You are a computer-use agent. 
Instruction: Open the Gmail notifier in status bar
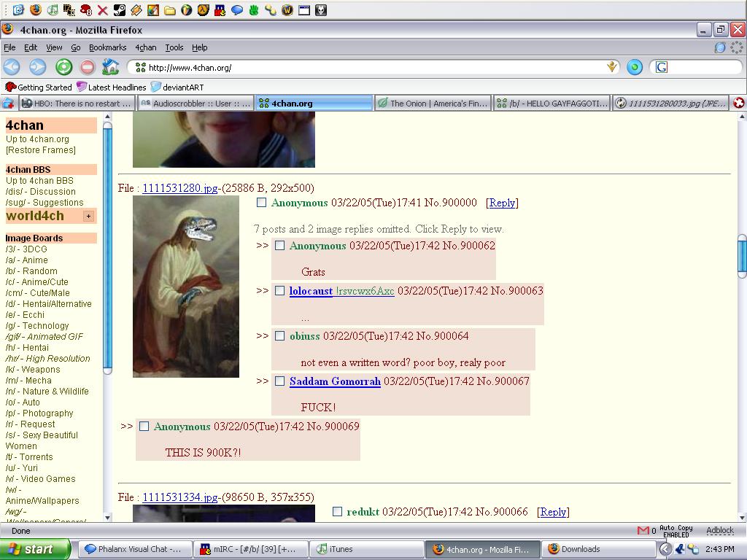coord(643,530)
